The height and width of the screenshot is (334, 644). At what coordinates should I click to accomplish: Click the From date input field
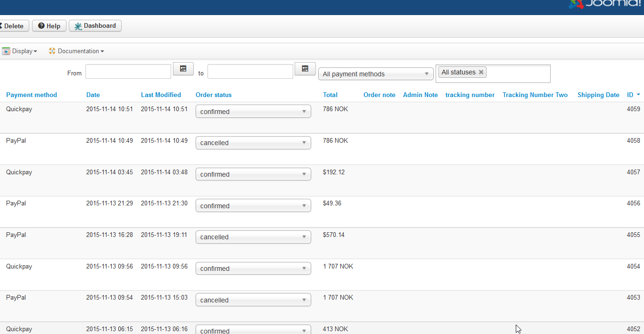(x=128, y=72)
